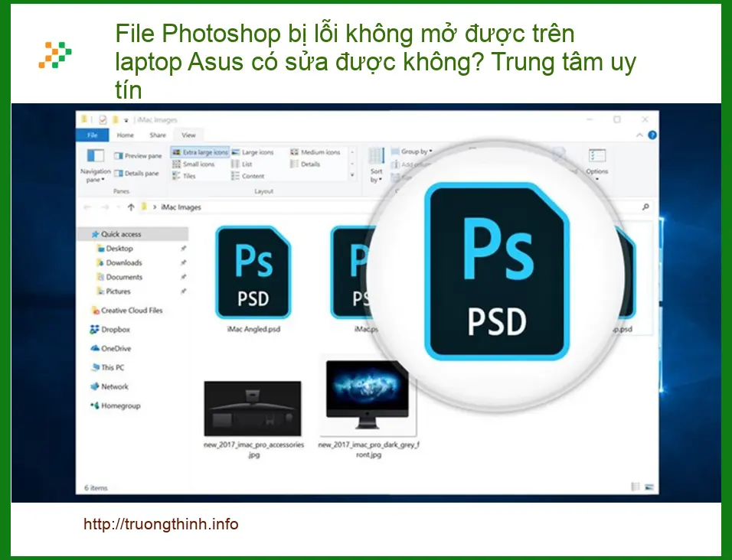The image size is (732, 560).
Task: Switch layout to List
Action: point(242,164)
